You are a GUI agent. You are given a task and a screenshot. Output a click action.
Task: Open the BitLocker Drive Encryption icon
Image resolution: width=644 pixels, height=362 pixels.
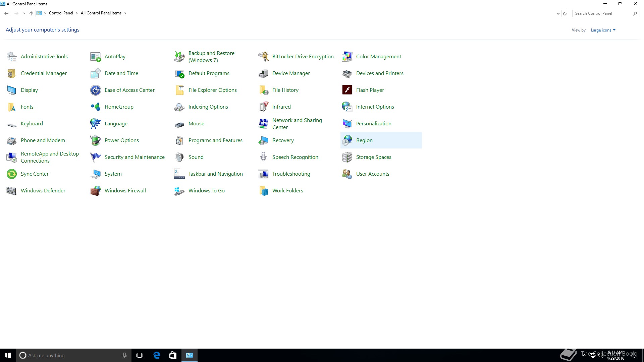click(263, 57)
